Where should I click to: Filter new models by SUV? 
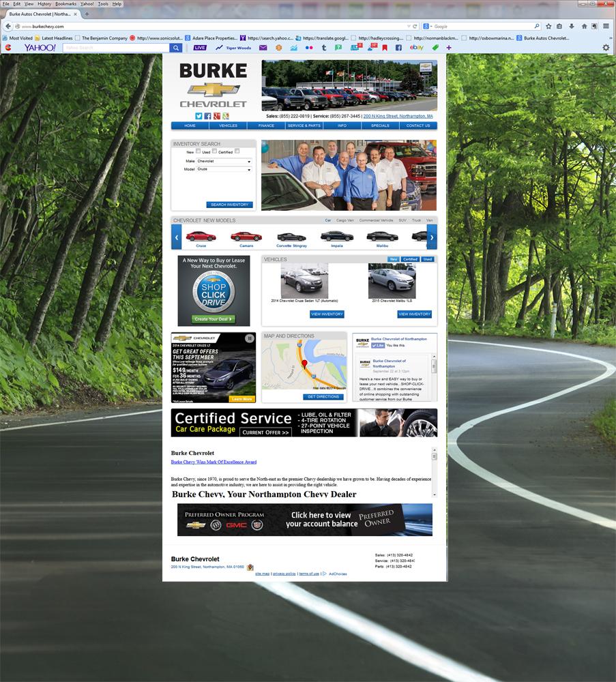tap(402, 220)
